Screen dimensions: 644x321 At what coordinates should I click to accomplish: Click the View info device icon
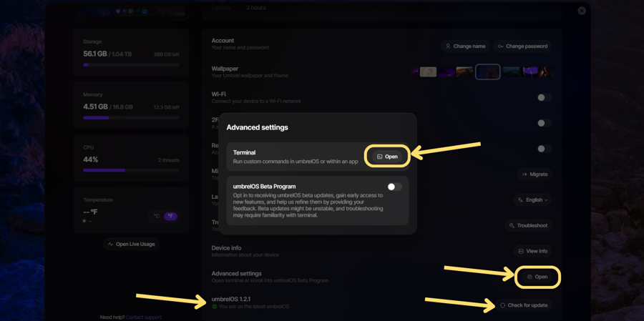click(521, 252)
